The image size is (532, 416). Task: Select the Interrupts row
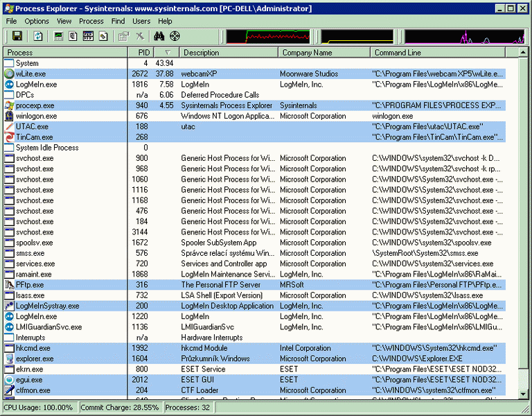255,337
